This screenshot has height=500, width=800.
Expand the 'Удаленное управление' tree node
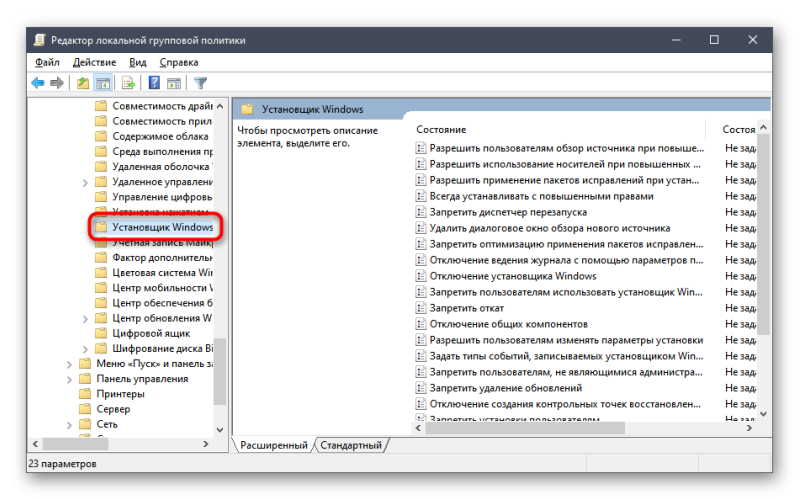click(85, 182)
